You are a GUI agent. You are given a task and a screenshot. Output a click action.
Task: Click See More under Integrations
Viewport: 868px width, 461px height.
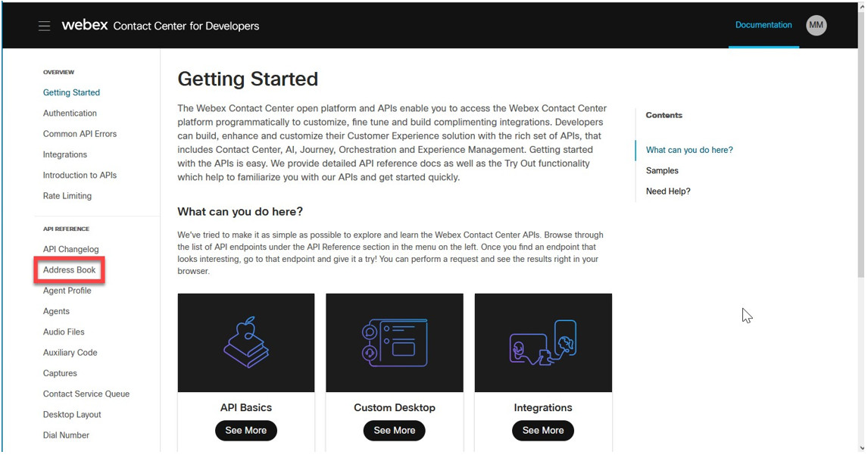click(x=543, y=431)
